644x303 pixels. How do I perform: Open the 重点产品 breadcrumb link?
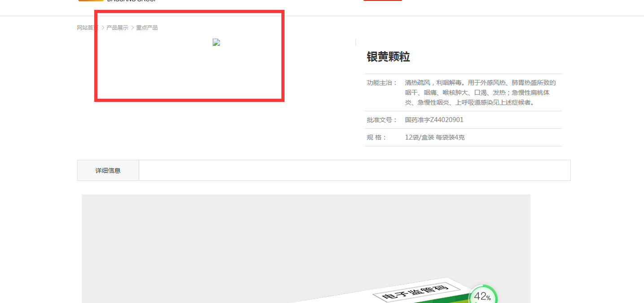(147, 28)
